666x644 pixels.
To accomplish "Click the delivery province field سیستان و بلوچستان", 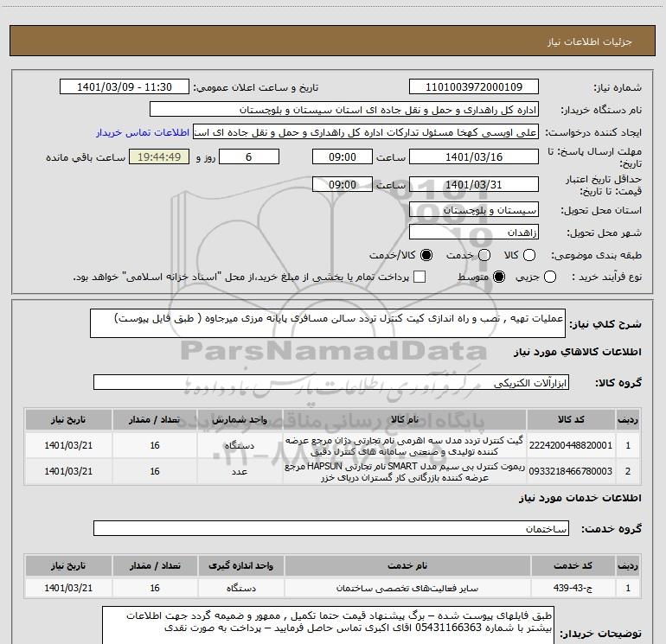I will coord(474,210).
